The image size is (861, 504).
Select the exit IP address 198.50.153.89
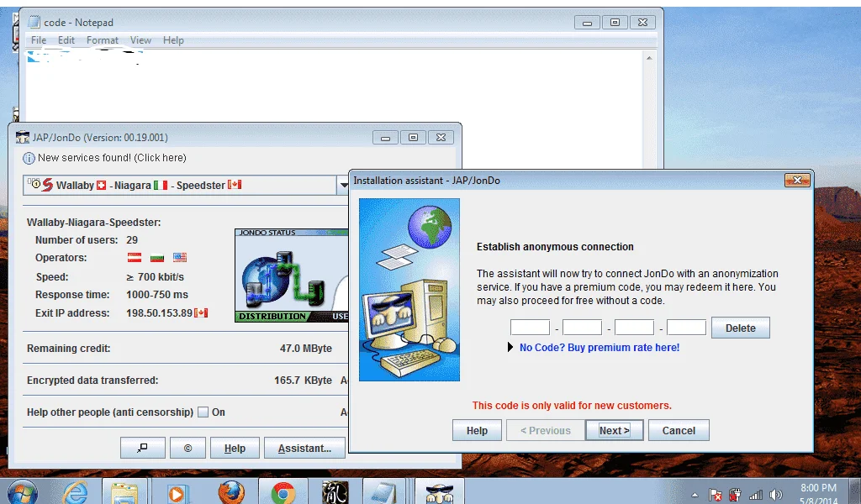point(159,313)
